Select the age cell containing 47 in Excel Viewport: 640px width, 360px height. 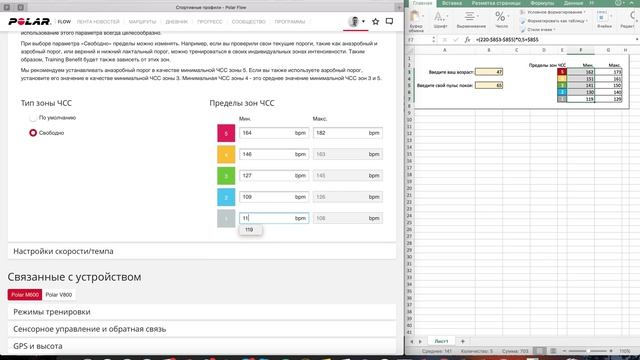point(489,72)
